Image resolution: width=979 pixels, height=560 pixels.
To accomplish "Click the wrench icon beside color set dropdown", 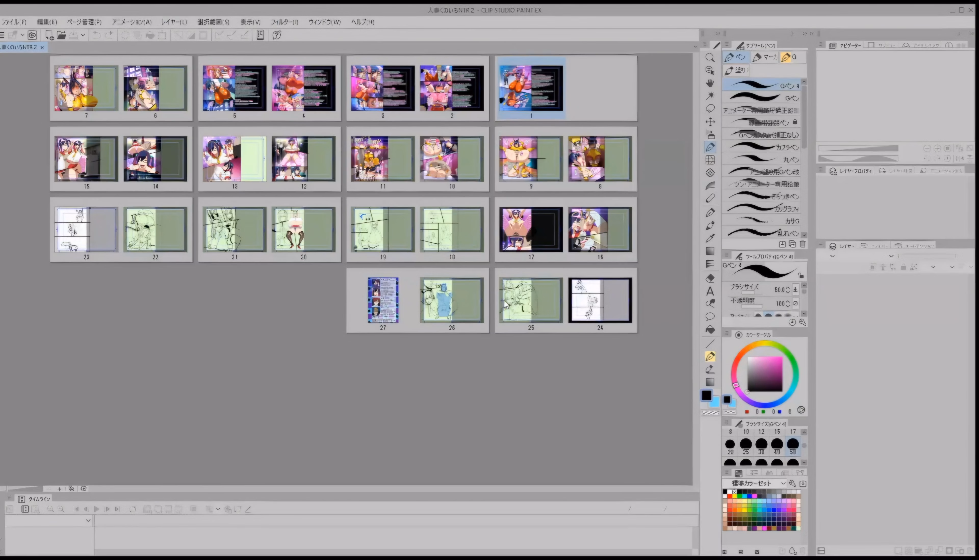I will pos(792,484).
